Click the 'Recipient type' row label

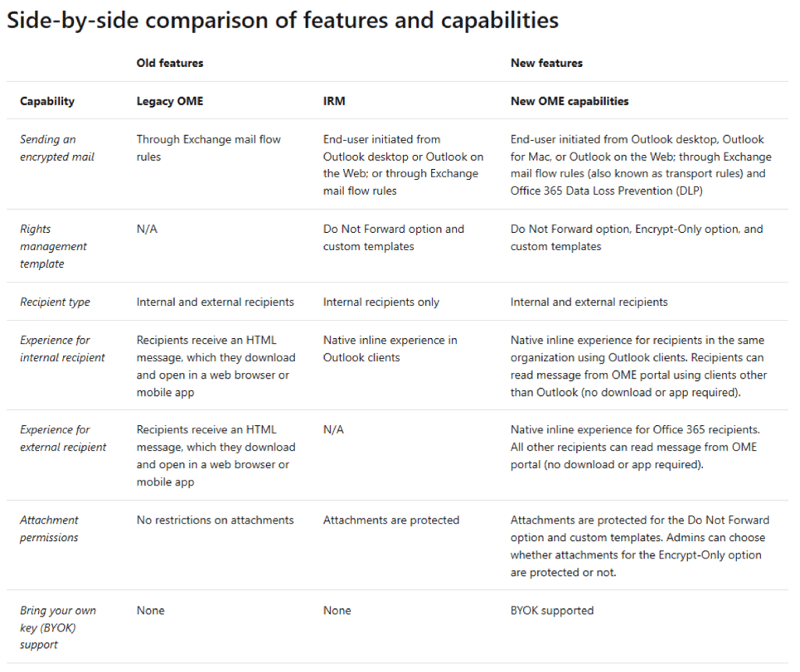(x=55, y=302)
